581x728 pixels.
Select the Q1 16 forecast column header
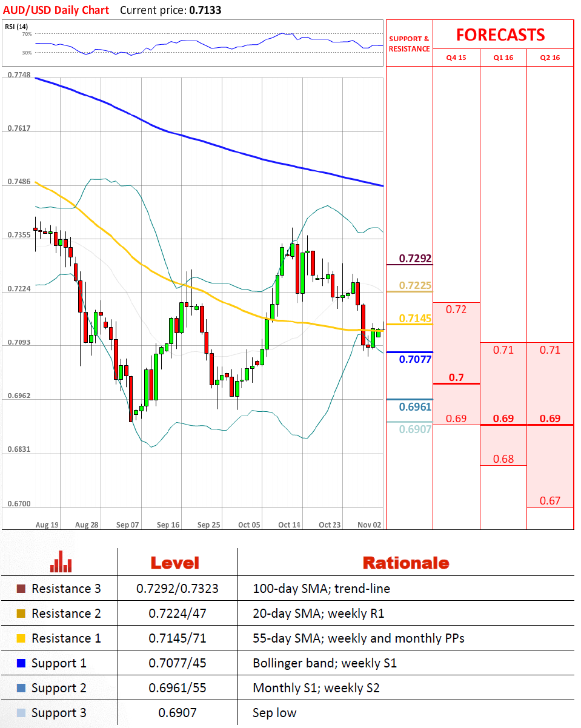click(503, 58)
